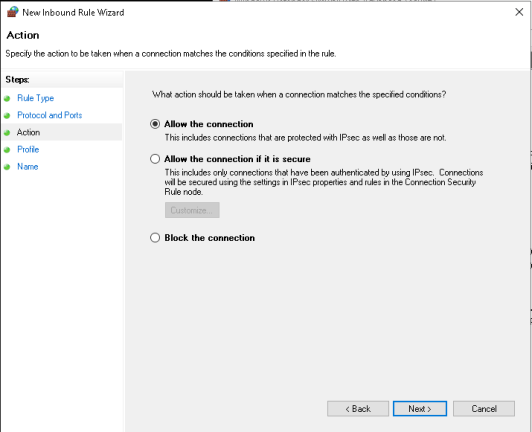
Task: Click the green bullet beside Rule Type
Action: [x=7, y=99]
